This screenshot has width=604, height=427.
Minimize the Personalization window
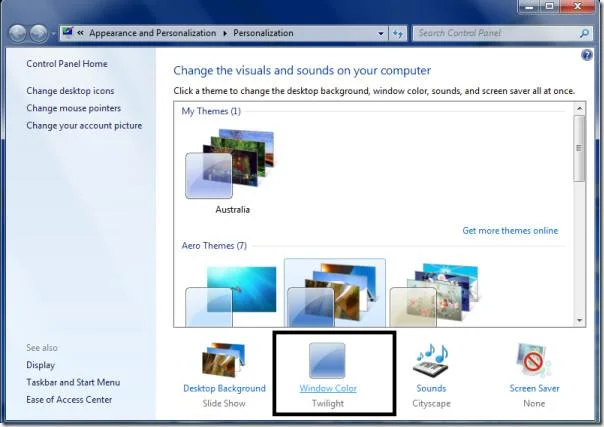click(529, 7)
